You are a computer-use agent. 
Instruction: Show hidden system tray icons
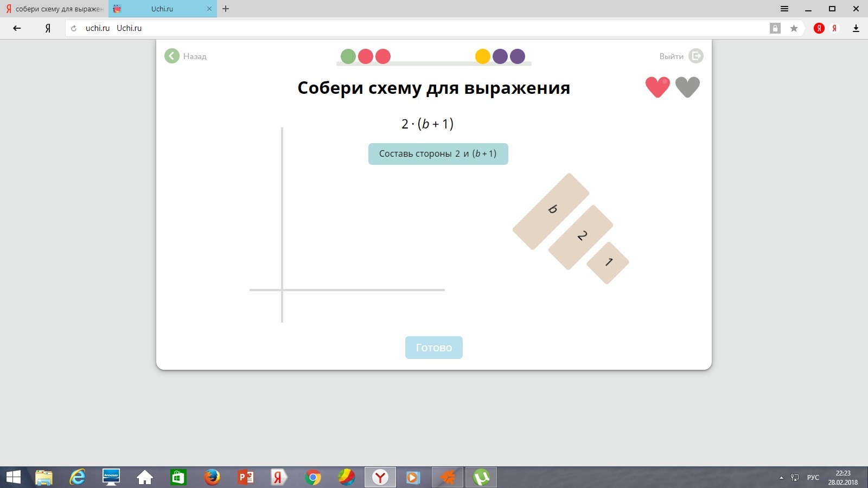pos(781,478)
